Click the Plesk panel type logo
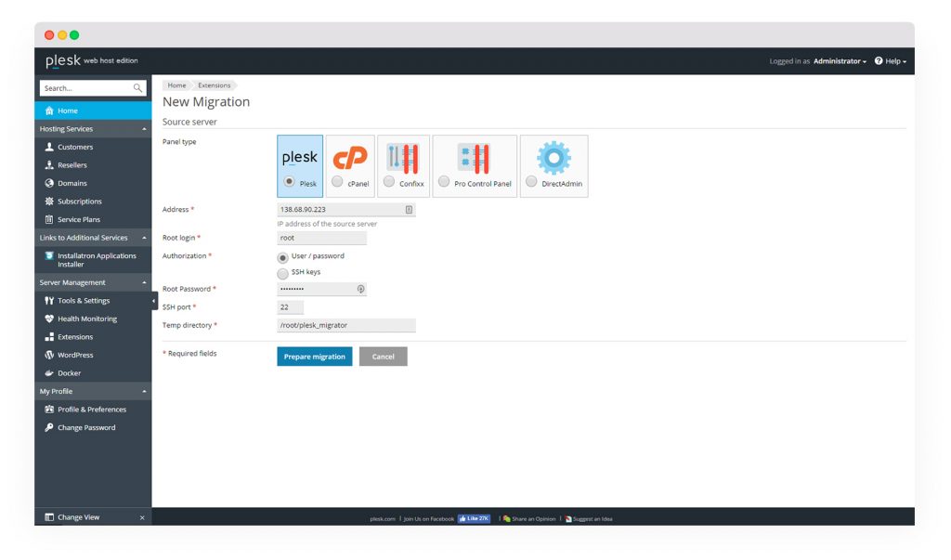Screen dimensions: 951x560 tap(300, 157)
